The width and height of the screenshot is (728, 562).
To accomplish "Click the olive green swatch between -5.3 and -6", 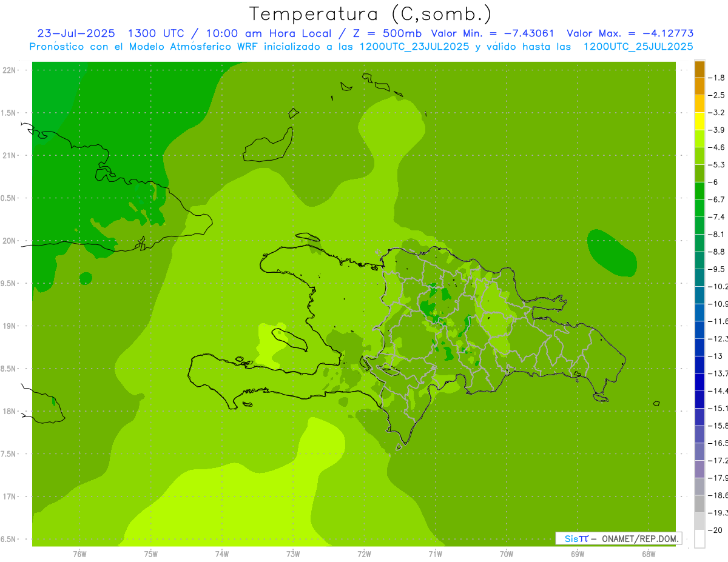I will coord(699,173).
